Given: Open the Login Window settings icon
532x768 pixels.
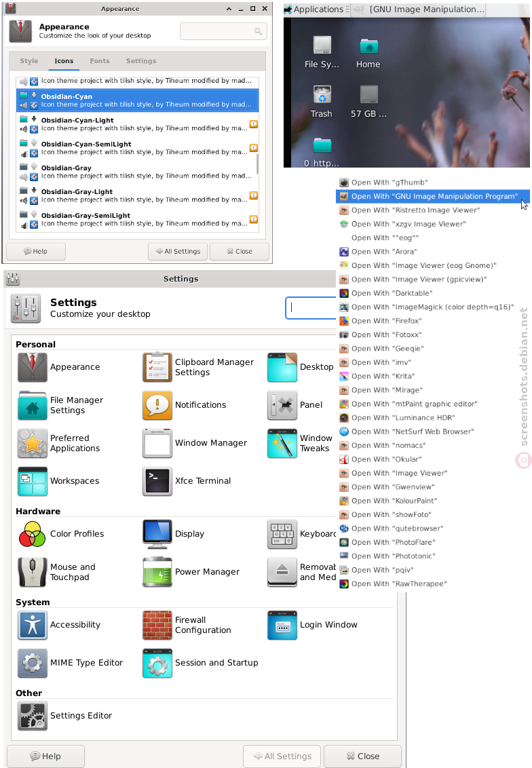Looking at the screenshot, I should 282,625.
